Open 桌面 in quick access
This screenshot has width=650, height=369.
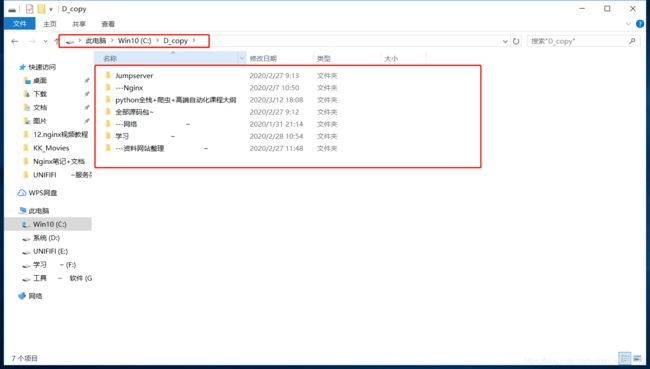[40, 80]
